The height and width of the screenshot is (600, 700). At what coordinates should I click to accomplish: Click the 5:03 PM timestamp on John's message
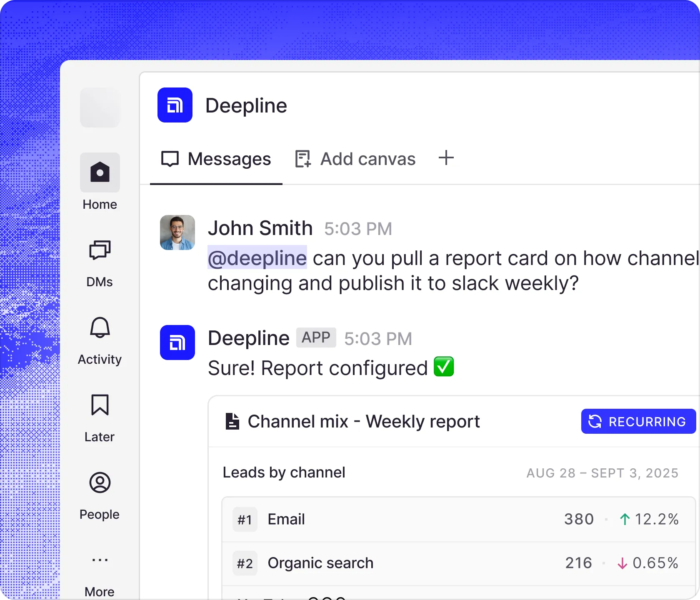tap(357, 228)
